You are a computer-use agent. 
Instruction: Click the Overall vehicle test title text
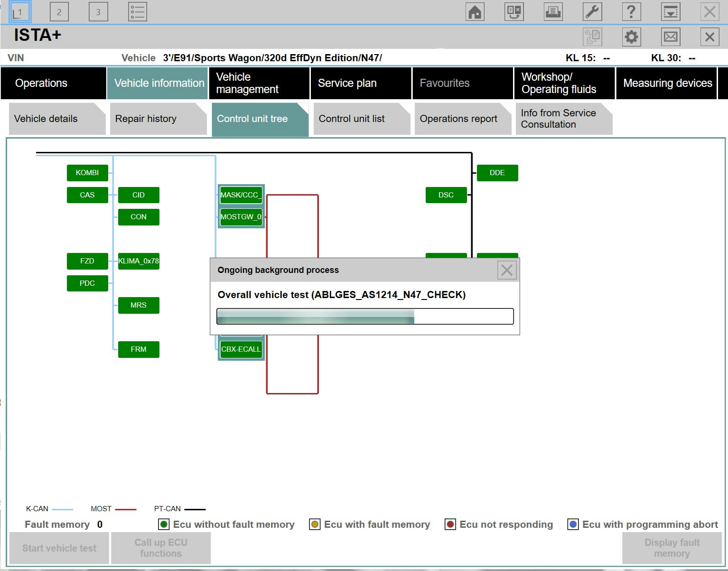342,295
